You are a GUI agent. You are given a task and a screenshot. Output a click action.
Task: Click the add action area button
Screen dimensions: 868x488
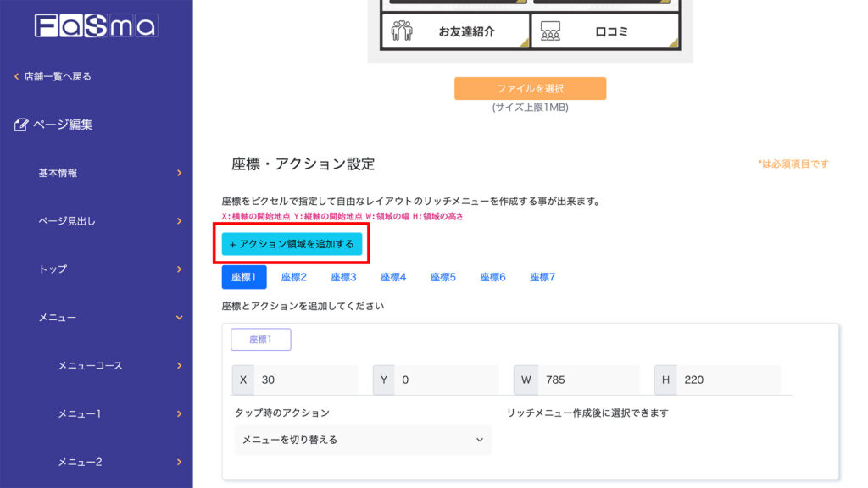coord(292,244)
